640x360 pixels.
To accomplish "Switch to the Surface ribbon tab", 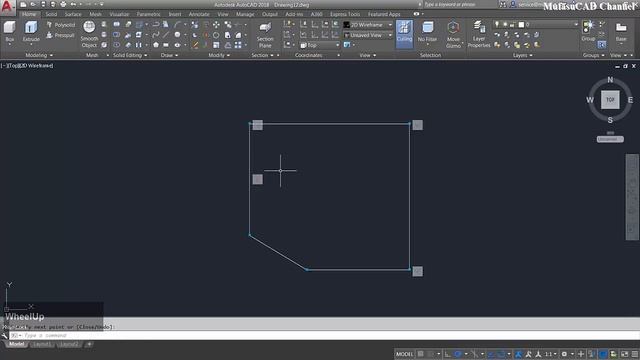I will pyautogui.click(x=73, y=14).
